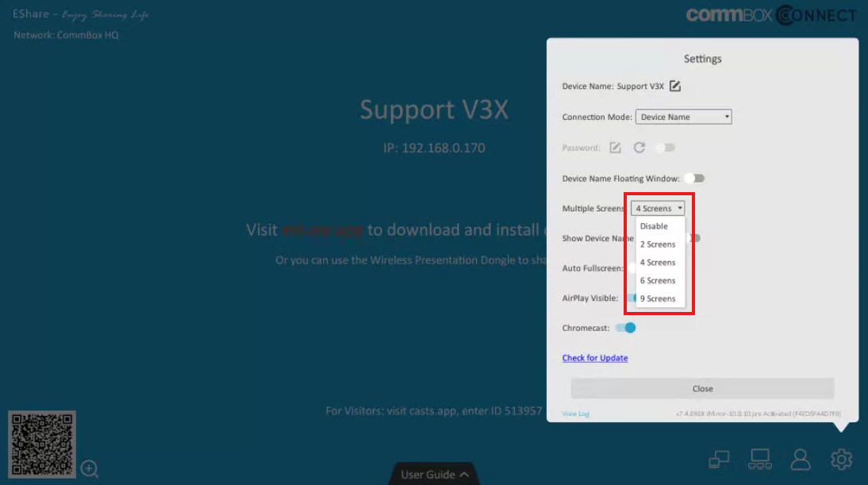Click the user profile icon
Image resolution: width=868 pixels, height=485 pixels.
click(800, 458)
